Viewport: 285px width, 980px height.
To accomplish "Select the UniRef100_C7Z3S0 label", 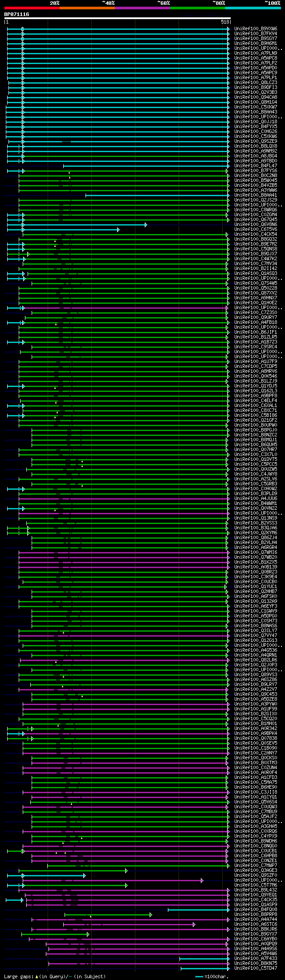I will pyautogui.click(x=256, y=313).
